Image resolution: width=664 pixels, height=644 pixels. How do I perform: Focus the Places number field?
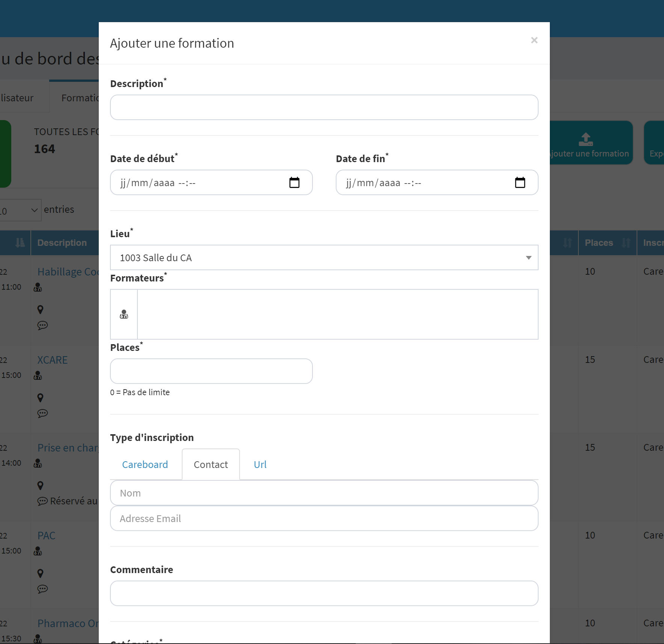(x=211, y=371)
